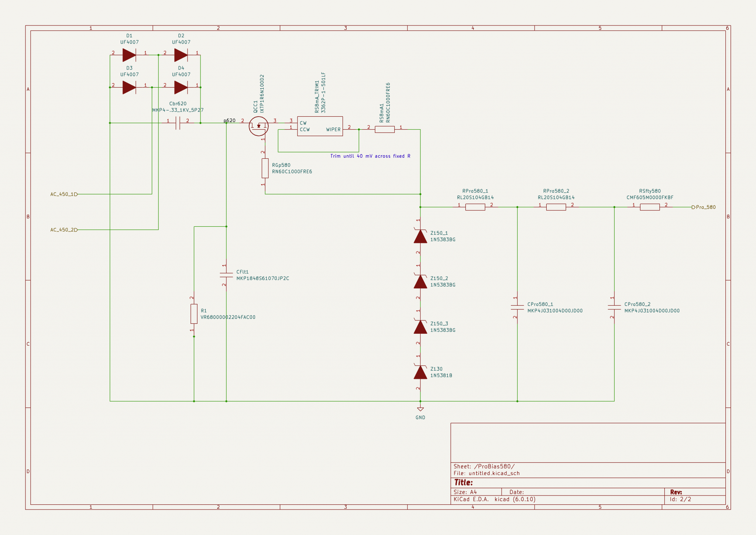Select the RSfty580 resistor symbol
The height and width of the screenshot is (535, 756).
point(650,207)
